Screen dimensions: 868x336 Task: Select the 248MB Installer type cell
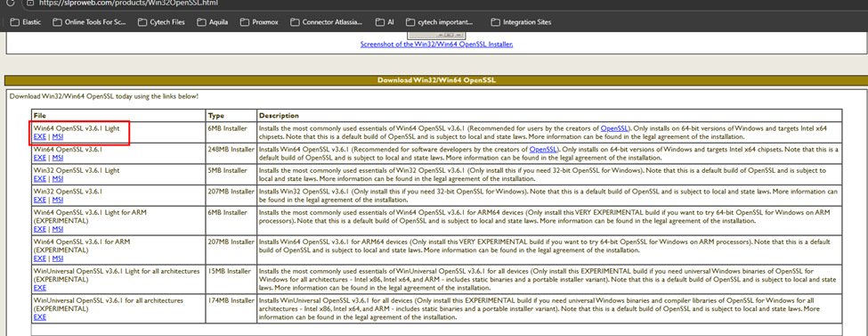(x=231, y=153)
